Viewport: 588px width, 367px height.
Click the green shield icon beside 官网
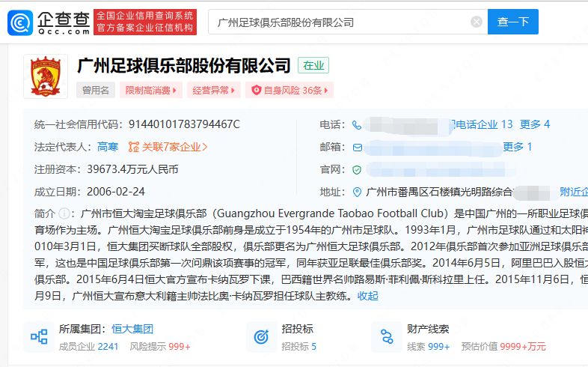coord(357,169)
